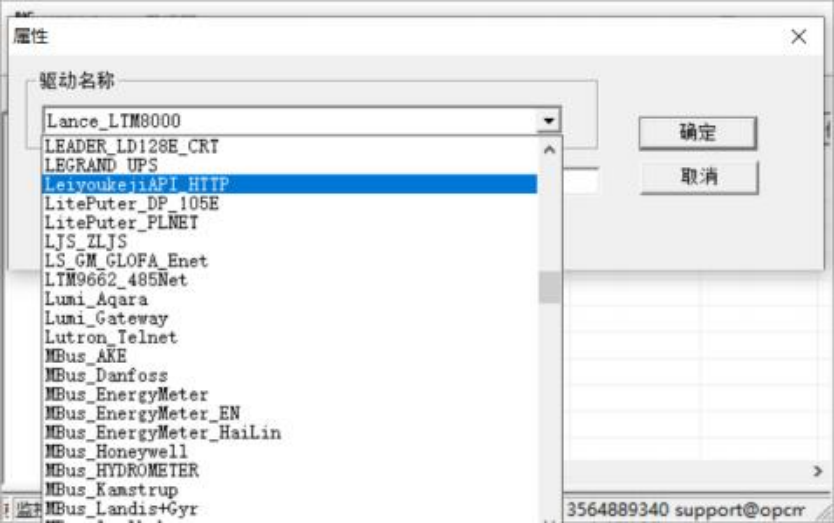Select LJS_ZLJS list item

pyautogui.click(x=290, y=242)
